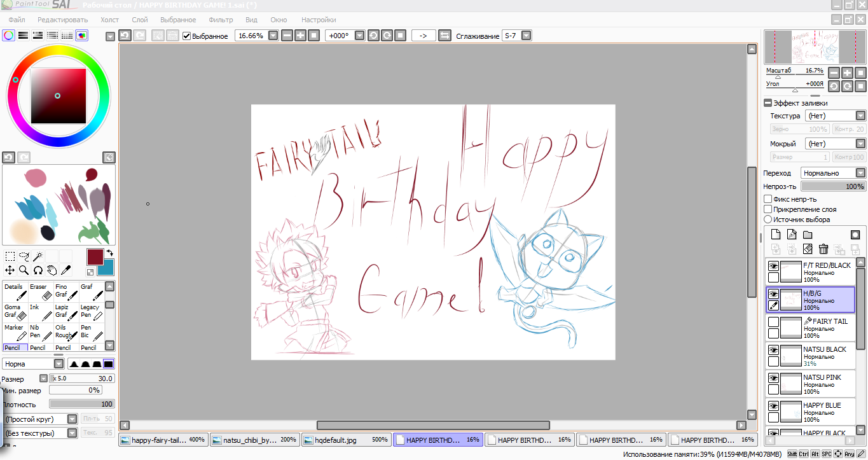Open the Фильтр menu
This screenshot has width=868, height=460.
(x=221, y=20)
